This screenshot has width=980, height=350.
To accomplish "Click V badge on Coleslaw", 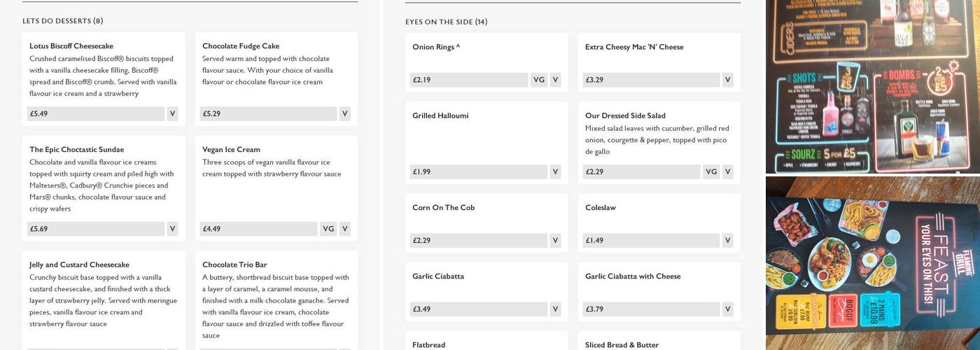I will (x=727, y=241).
